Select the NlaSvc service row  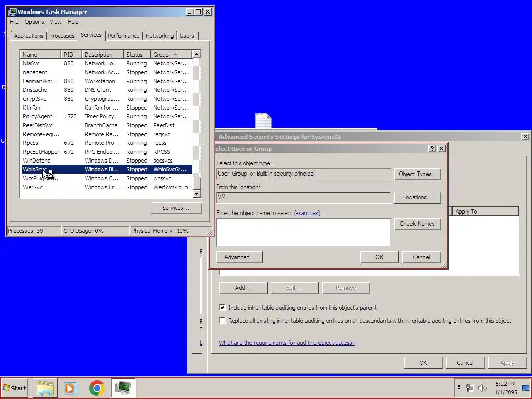pyautogui.click(x=107, y=63)
